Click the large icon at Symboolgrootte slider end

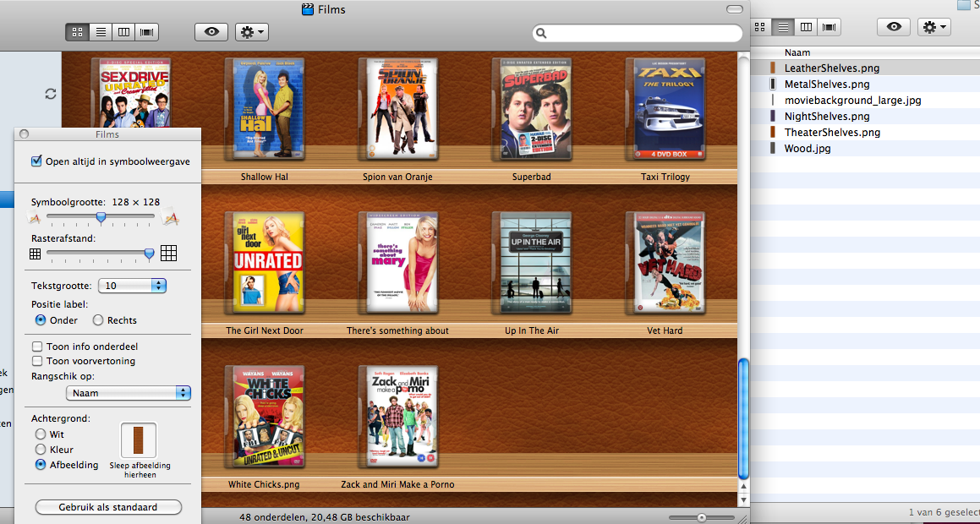(170, 216)
